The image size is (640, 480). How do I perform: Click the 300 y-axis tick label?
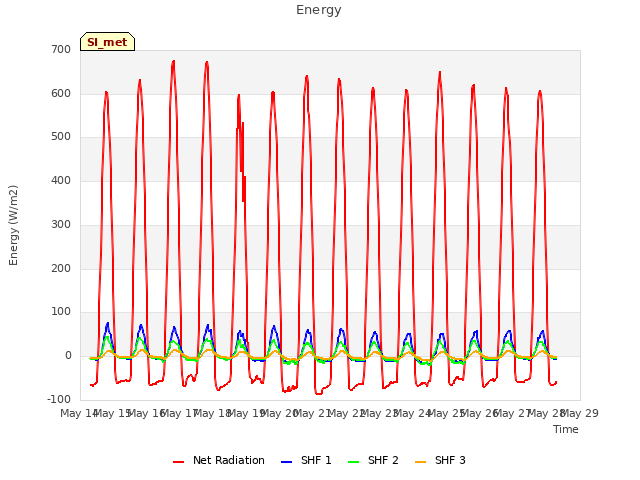pyautogui.click(x=61, y=224)
